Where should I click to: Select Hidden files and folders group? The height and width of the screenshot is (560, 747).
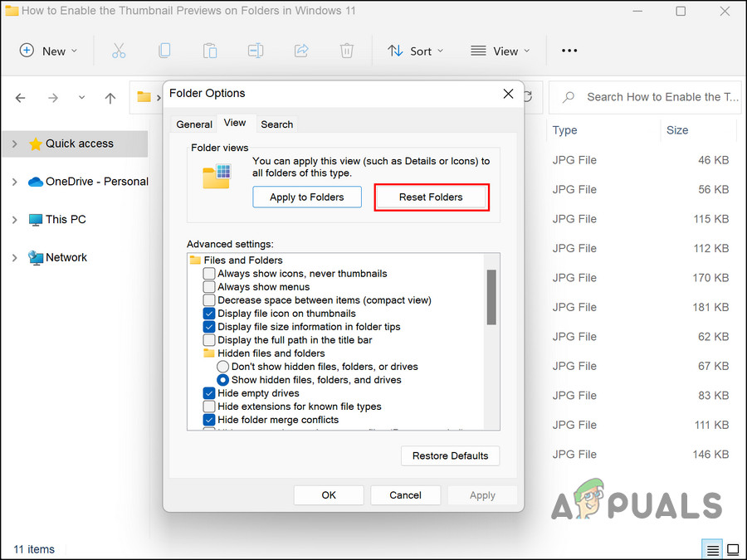click(x=271, y=353)
